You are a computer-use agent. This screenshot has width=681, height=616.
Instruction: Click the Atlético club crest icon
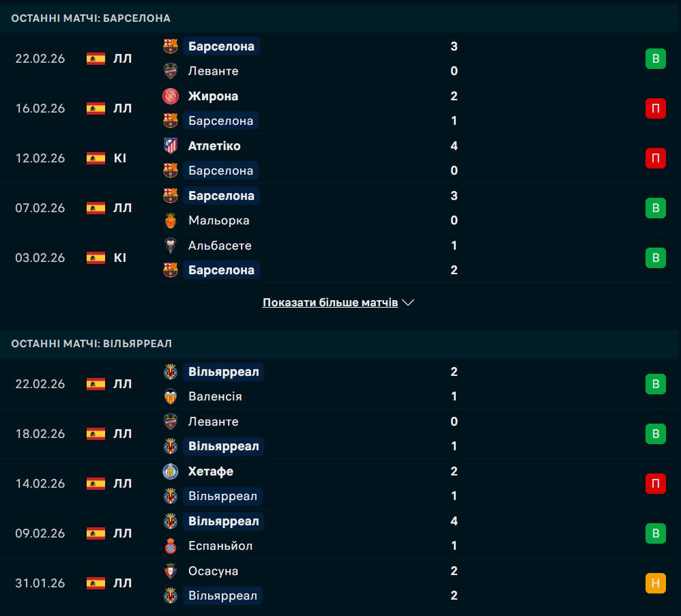point(170,146)
